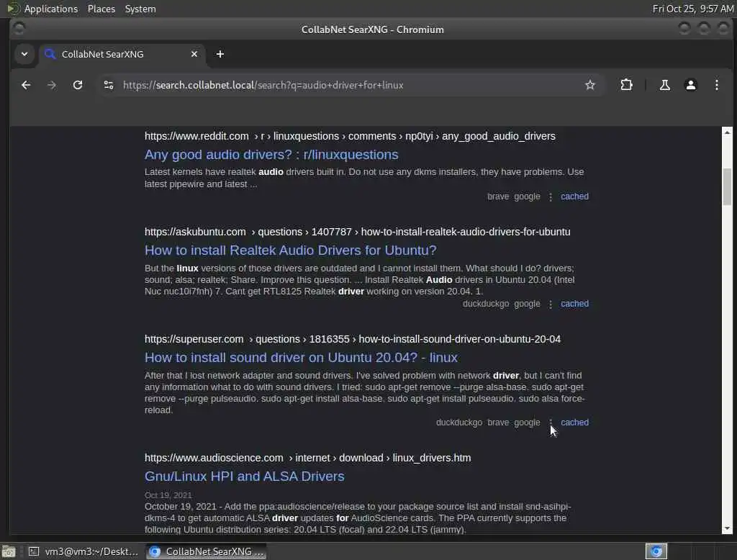Bookmark this page with the star icon

coord(590,85)
